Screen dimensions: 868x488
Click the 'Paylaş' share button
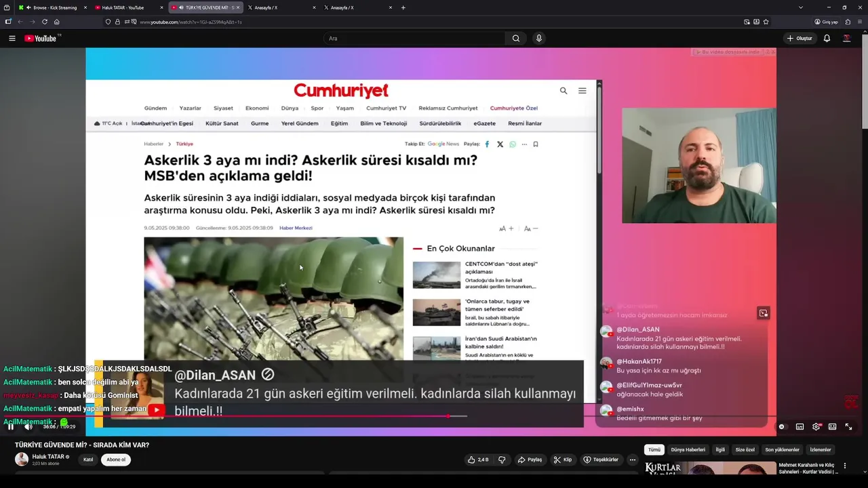(530, 460)
